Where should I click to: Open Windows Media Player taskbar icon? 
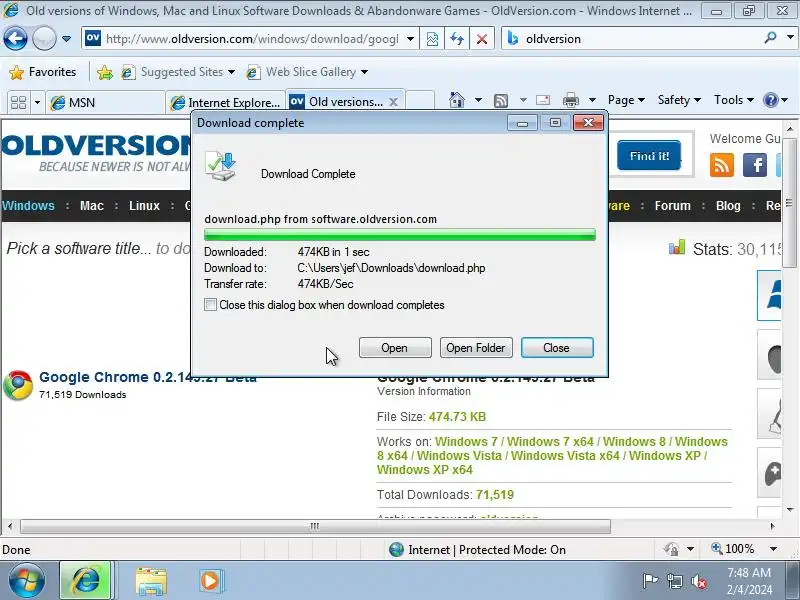210,581
